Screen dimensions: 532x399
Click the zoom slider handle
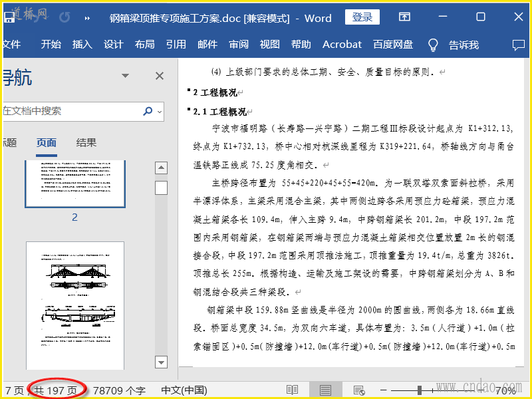point(420,390)
